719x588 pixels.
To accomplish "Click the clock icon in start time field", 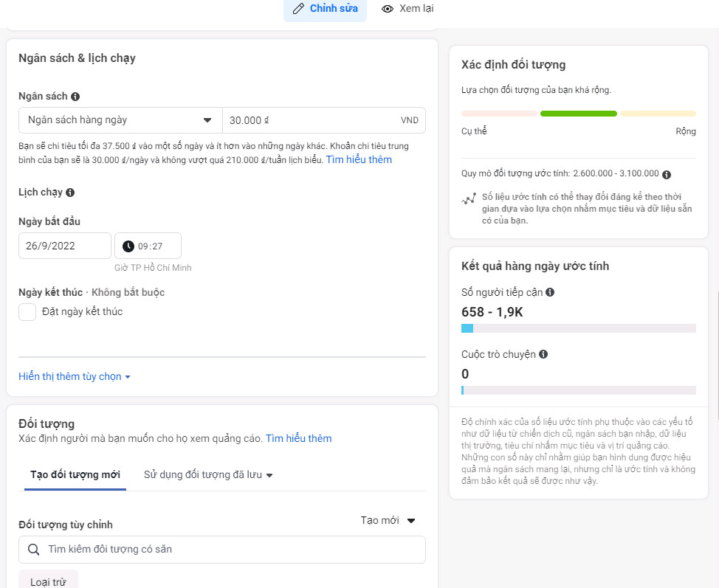I will click(x=128, y=246).
